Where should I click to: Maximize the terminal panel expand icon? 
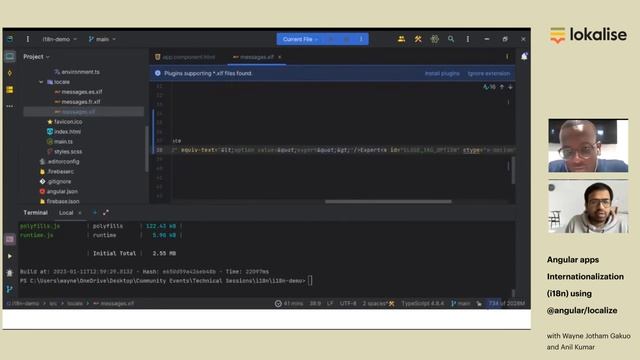pos(106,213)
